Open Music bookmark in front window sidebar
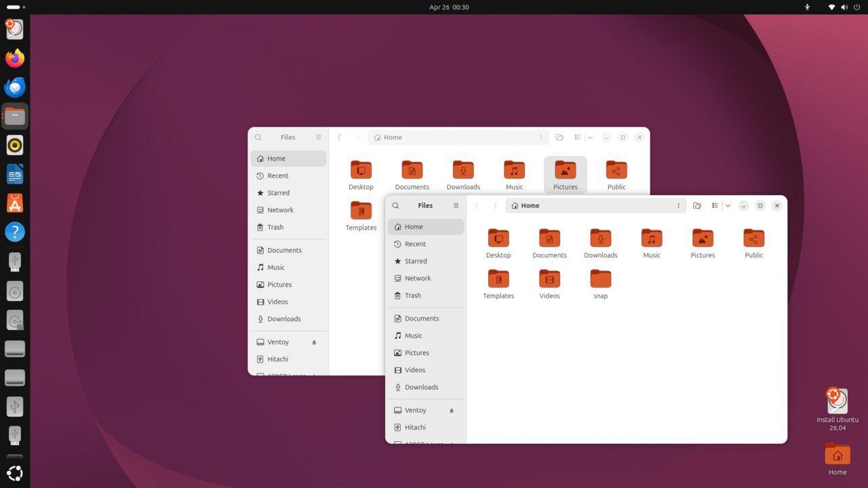This screenshot has width=868, height=488. coord(426,335)
